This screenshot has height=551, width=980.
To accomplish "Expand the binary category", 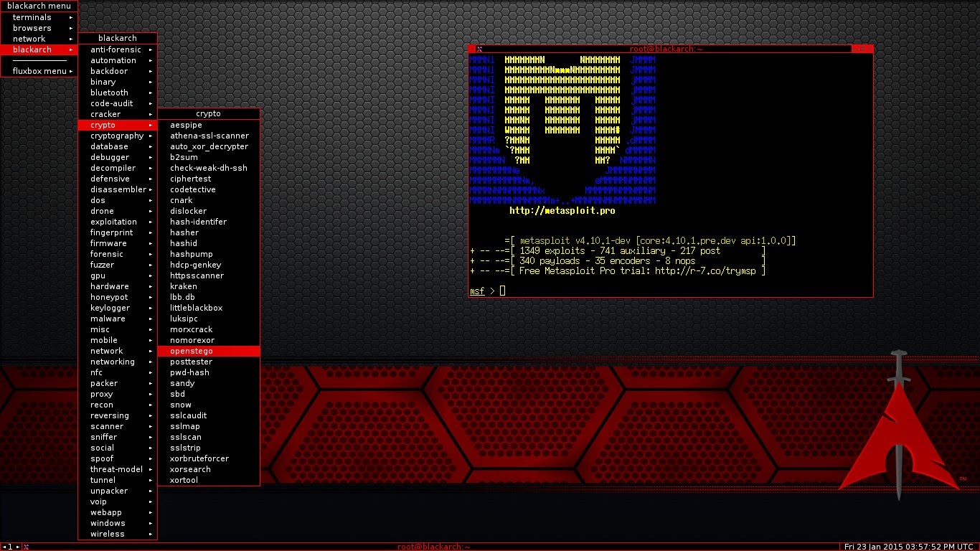I will click(x=118, y=82).
